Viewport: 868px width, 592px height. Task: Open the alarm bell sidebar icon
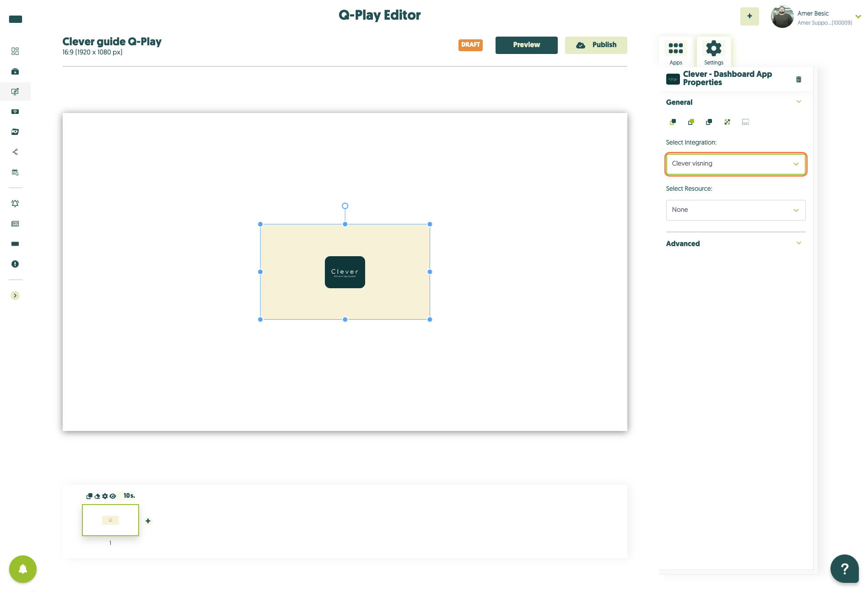[15, 204]
